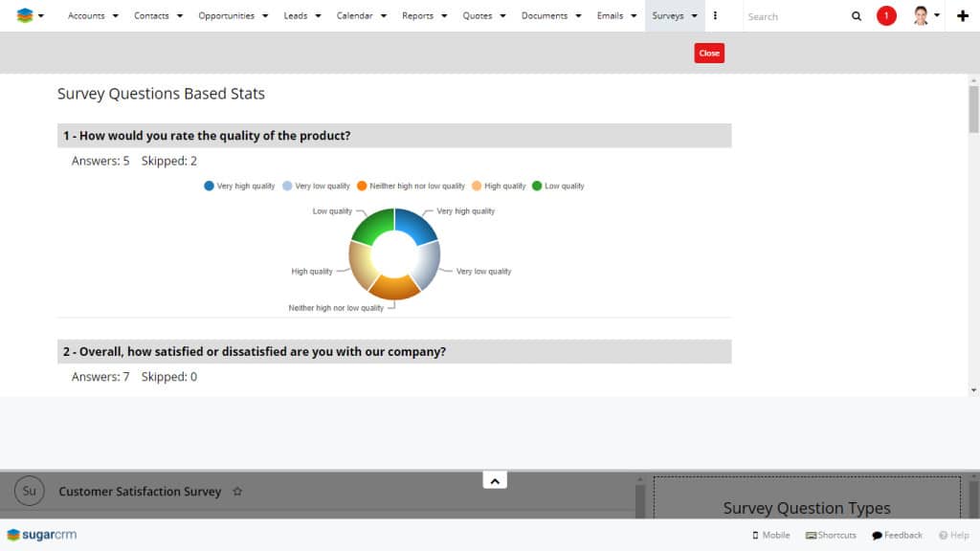Click the Customer Satisfaction Survey title
The height and width of the screenshot is (551, 980).
pyautogui.click(x=140, y=492)
